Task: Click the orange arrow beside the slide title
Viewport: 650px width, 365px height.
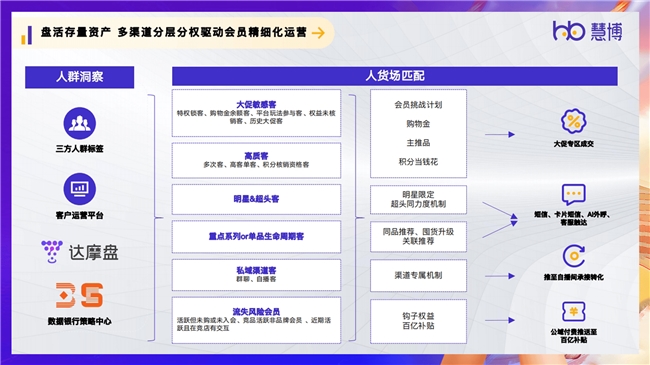Action: coord(318,33)
